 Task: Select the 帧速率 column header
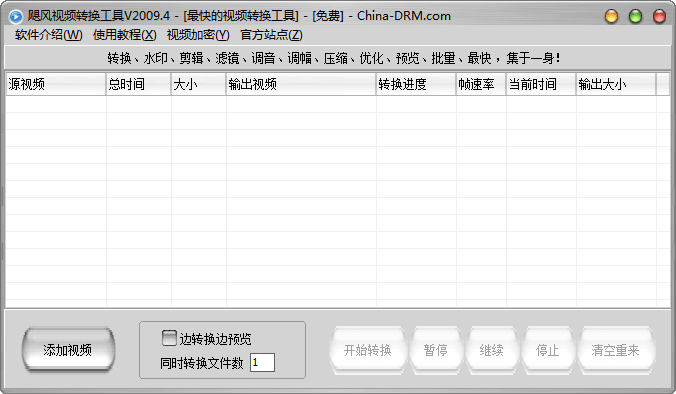[x=481, y=84]
